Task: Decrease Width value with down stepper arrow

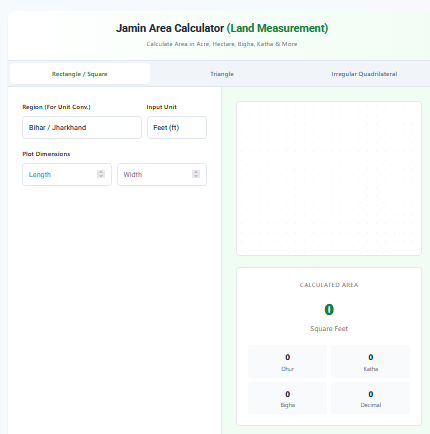Action: pos(196,176)
